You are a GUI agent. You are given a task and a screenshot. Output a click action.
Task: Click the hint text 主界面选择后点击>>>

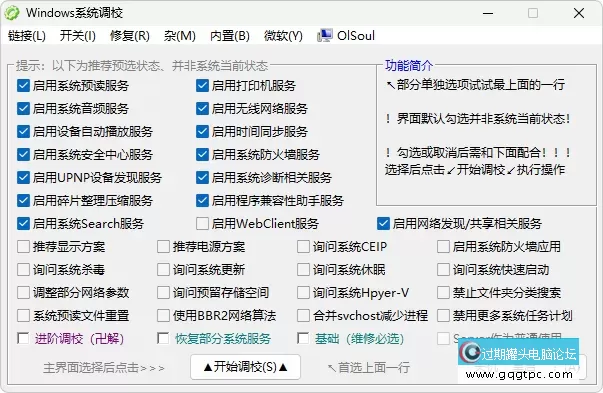pos(104,368)
